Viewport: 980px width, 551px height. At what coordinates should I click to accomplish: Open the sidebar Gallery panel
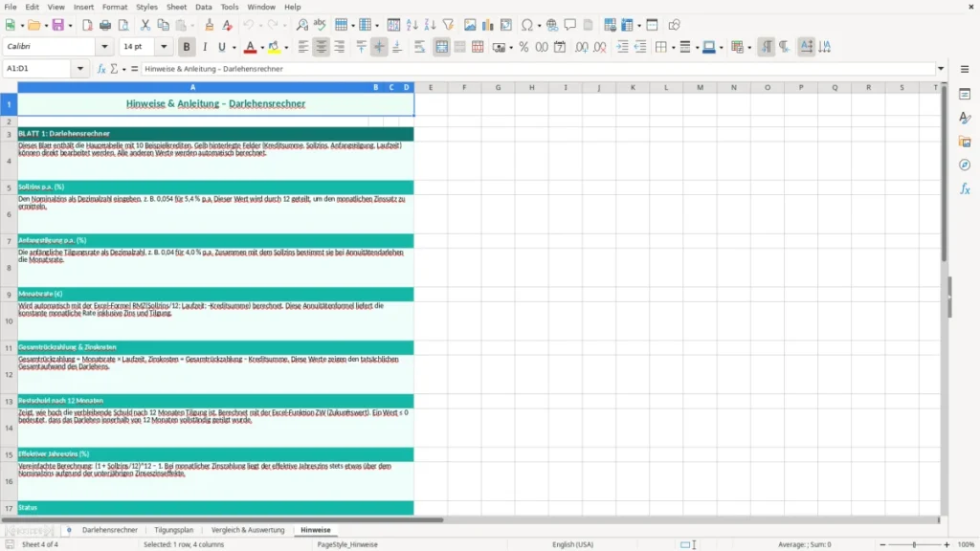tap(965, 142)
